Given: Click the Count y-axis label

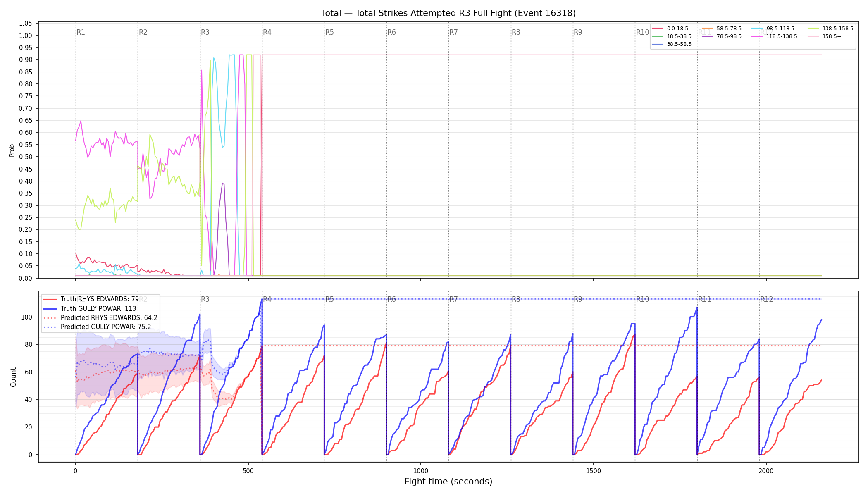Looking at the screenshot, I should pos(13,377).
